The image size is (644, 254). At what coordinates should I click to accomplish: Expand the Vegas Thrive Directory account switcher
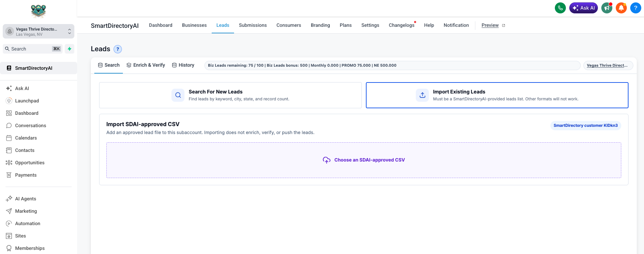[x=39, y=31]
